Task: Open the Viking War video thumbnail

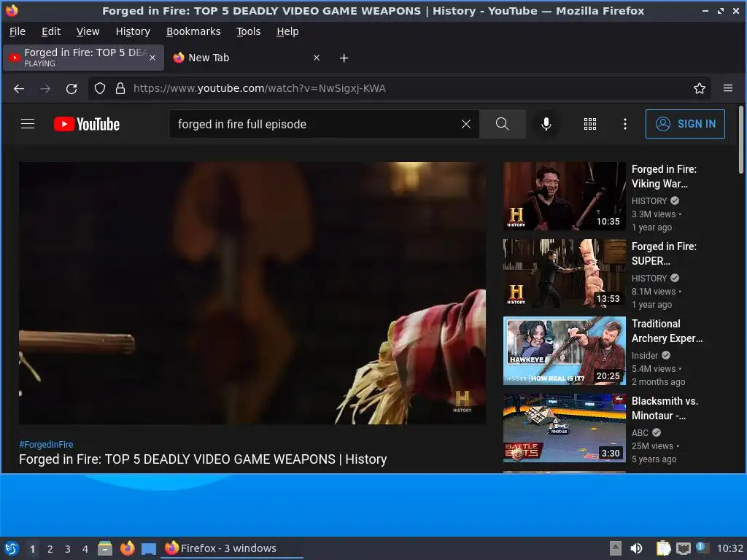Action: tap(564, 196)
